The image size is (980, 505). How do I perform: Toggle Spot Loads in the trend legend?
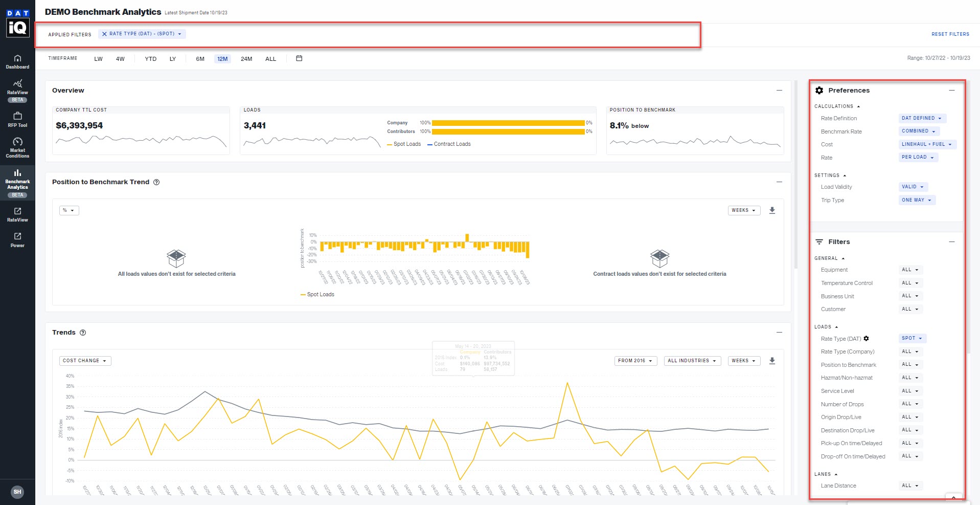317,294
